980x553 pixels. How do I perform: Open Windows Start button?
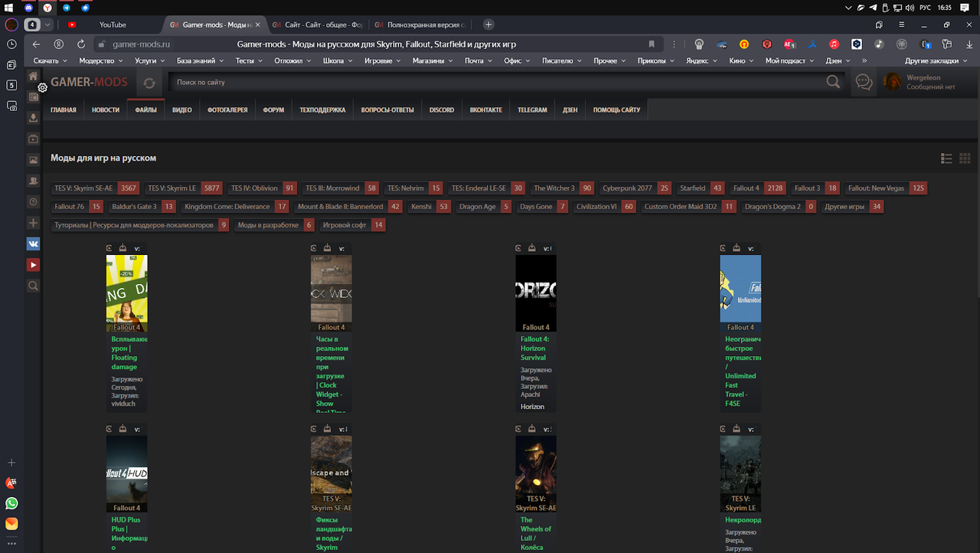(x=9, y=7)
